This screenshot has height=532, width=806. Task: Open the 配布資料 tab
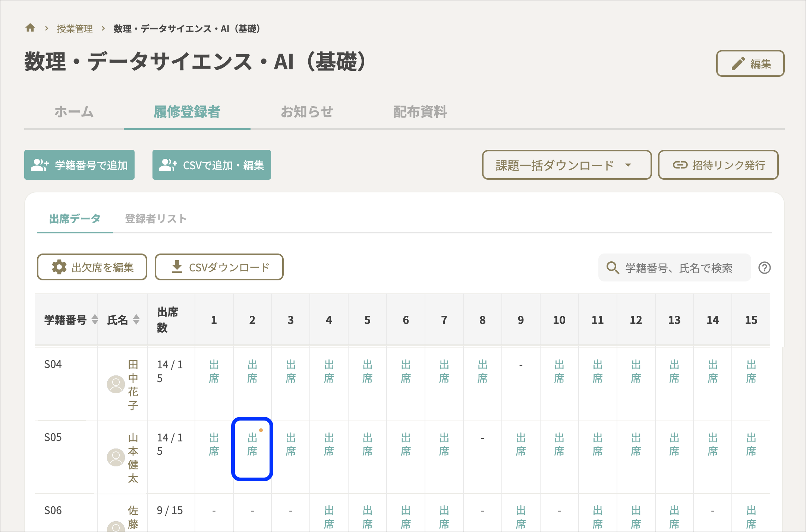420,112
